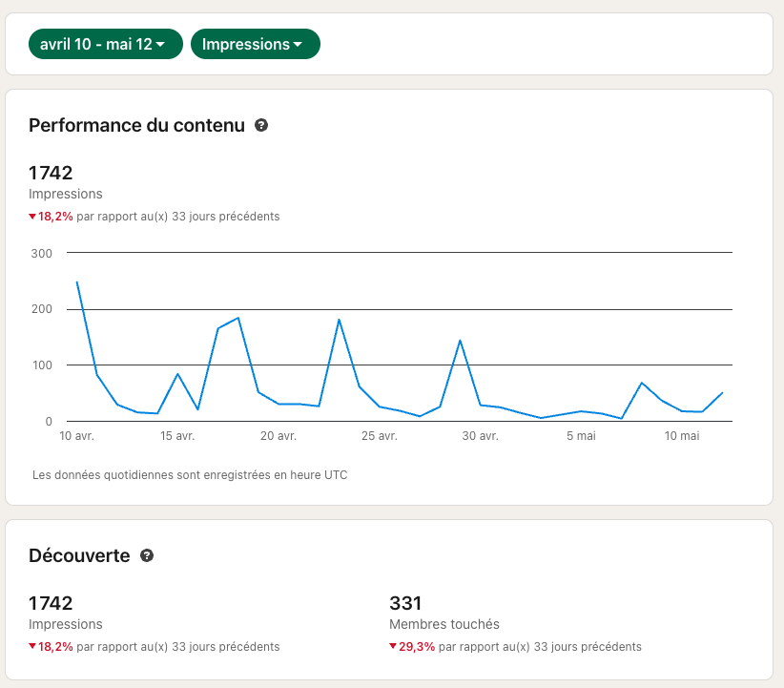
Task: Click the Membres touchés label
Action: 444,624
